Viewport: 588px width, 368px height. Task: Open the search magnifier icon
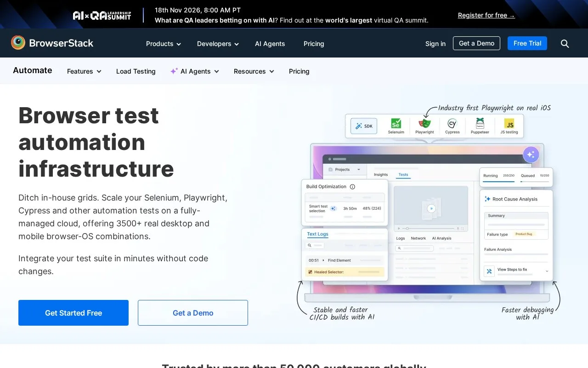565,44
